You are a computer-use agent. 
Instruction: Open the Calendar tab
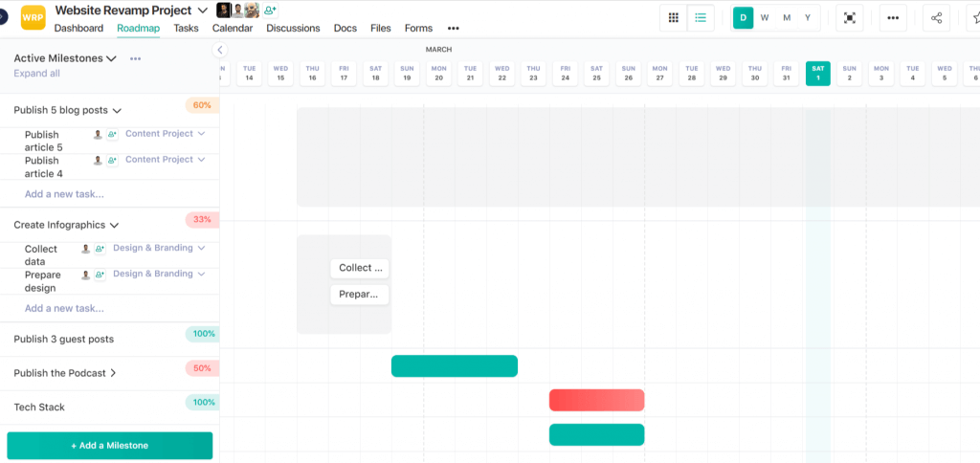pos(233,28)
